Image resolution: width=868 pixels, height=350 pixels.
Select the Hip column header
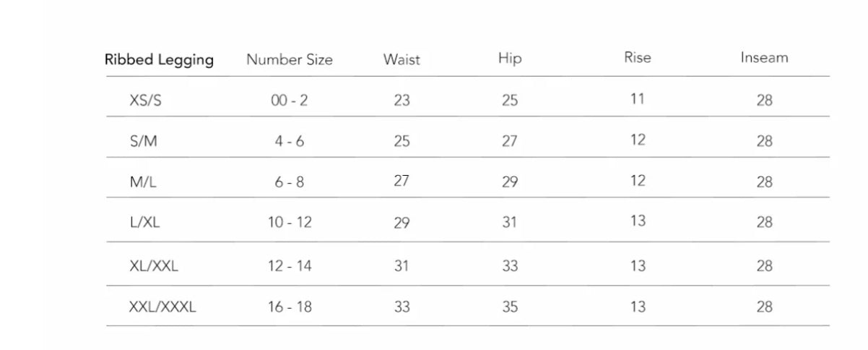coord(510,59)
